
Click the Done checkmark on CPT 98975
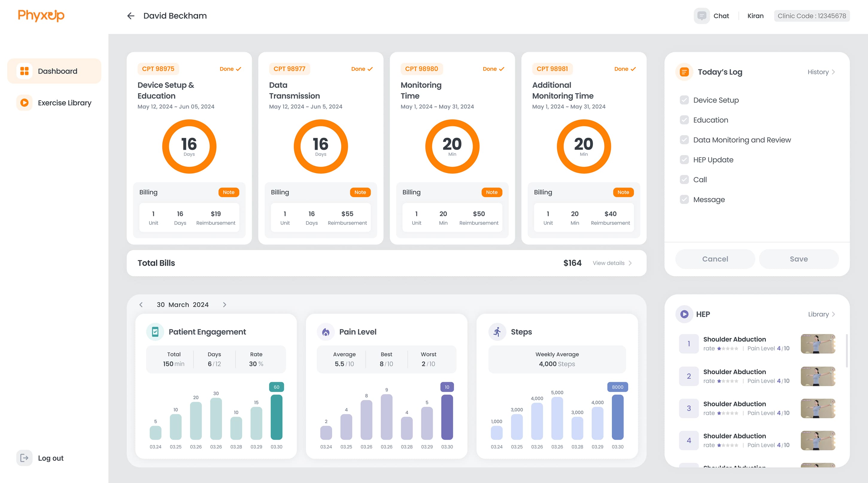239,69
